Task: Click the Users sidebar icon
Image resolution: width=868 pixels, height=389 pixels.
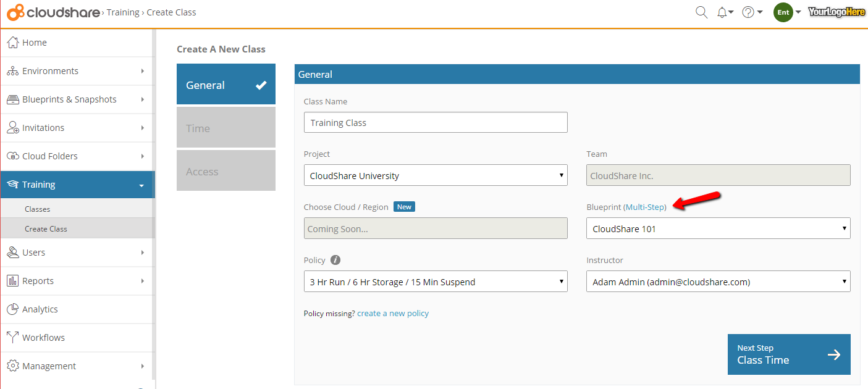Action: coord(12,253)
